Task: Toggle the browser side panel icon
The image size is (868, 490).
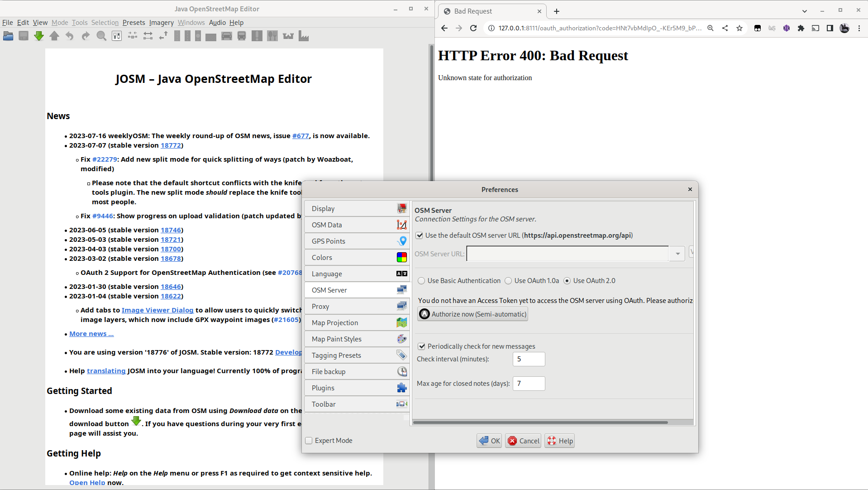Action: click(830, 28)
